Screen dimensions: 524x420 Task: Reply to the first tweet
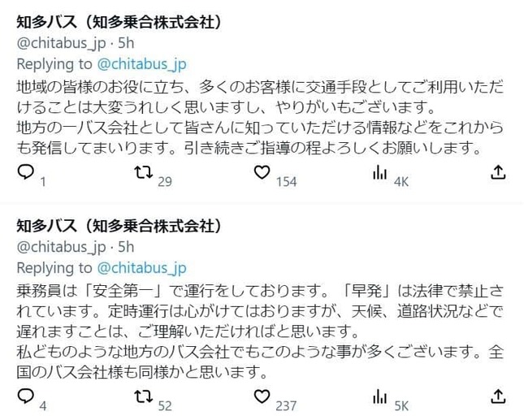pos(26,172)
